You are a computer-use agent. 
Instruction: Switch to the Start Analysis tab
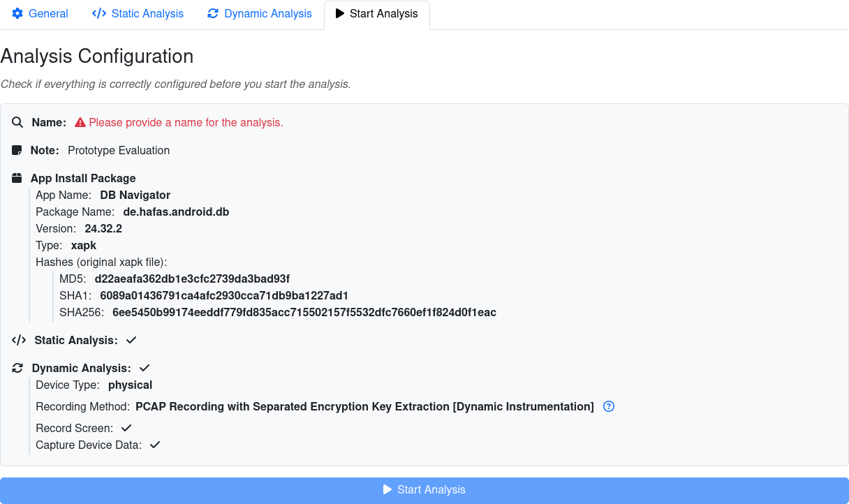tap(377, 14)
